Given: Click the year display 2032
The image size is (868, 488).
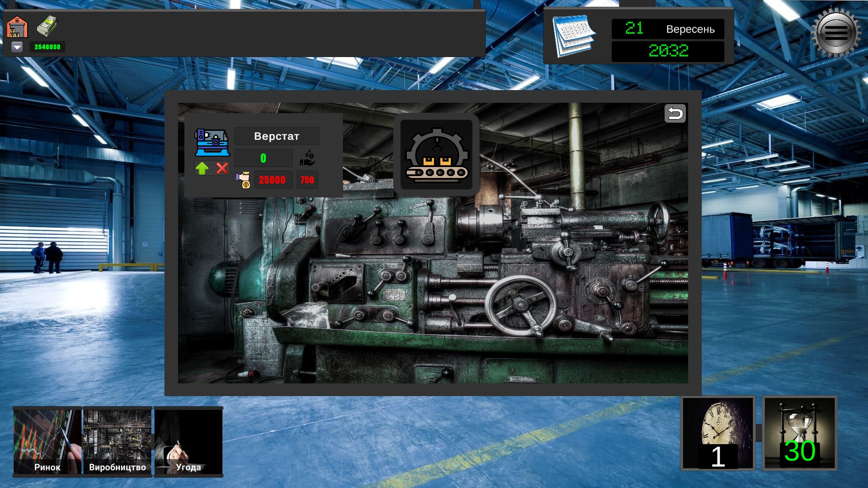Looking at the screenshot, I should (668, 51).
